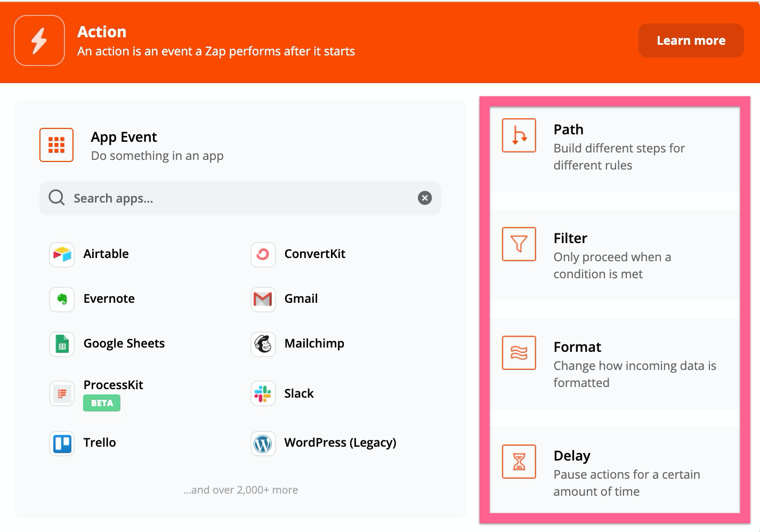
Task: Click the App Event grid icon
Action: (x=56, y=145)
